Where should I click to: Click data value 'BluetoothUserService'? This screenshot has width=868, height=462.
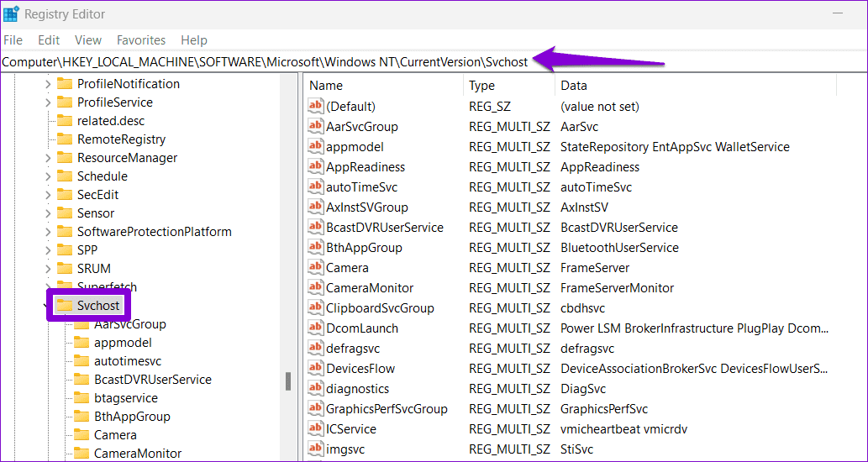tap(619, 247)
